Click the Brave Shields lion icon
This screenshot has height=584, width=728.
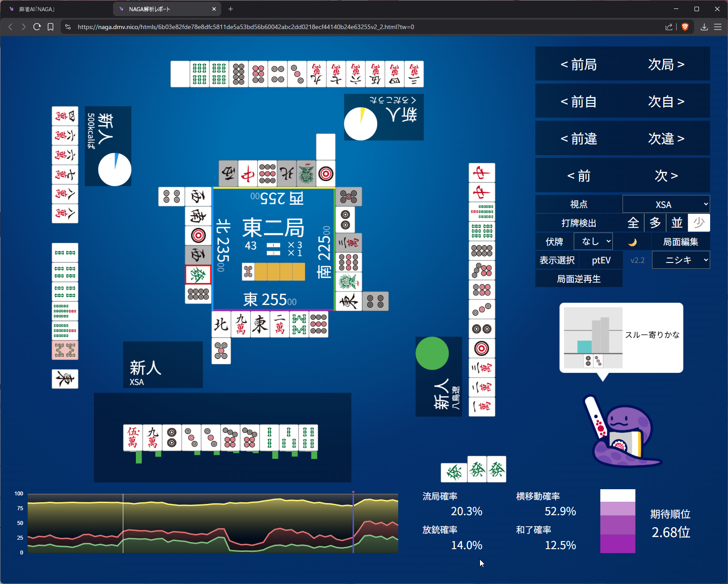[x=685, y=27]
